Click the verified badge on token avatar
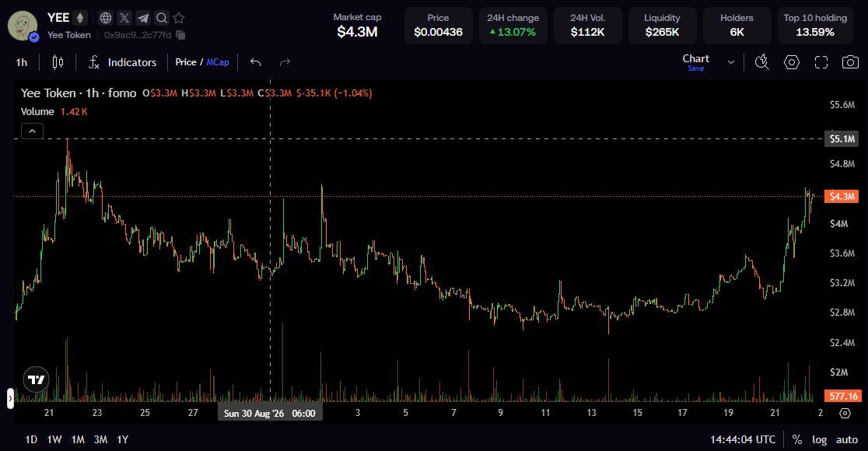The image size is (868, 451). [x=33, y=37]
